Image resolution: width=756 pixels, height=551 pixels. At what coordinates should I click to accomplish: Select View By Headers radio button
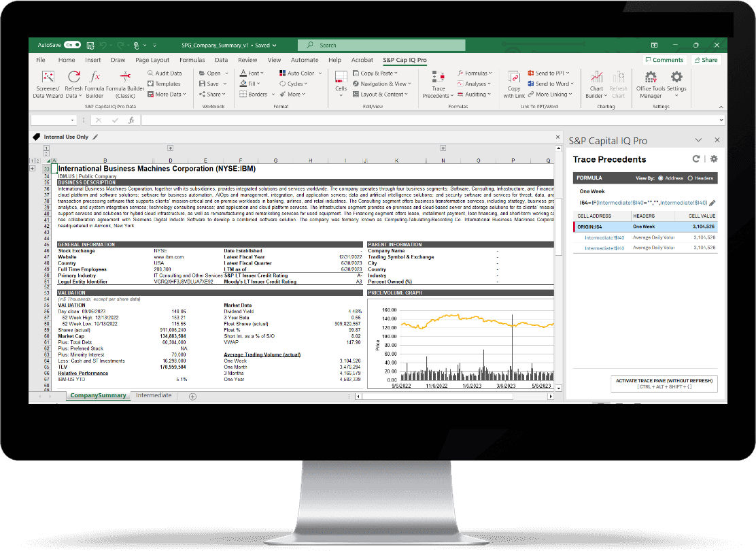coord(690,178)
